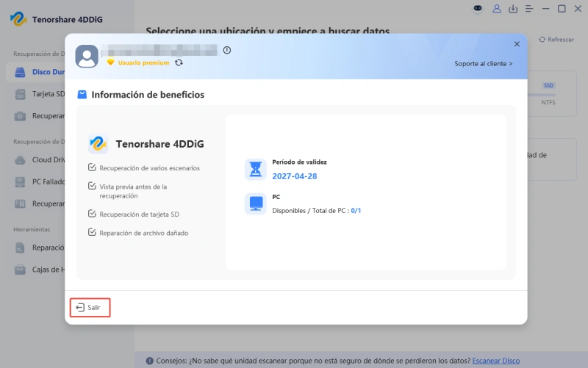Close the account info dialog

[517, 44]
